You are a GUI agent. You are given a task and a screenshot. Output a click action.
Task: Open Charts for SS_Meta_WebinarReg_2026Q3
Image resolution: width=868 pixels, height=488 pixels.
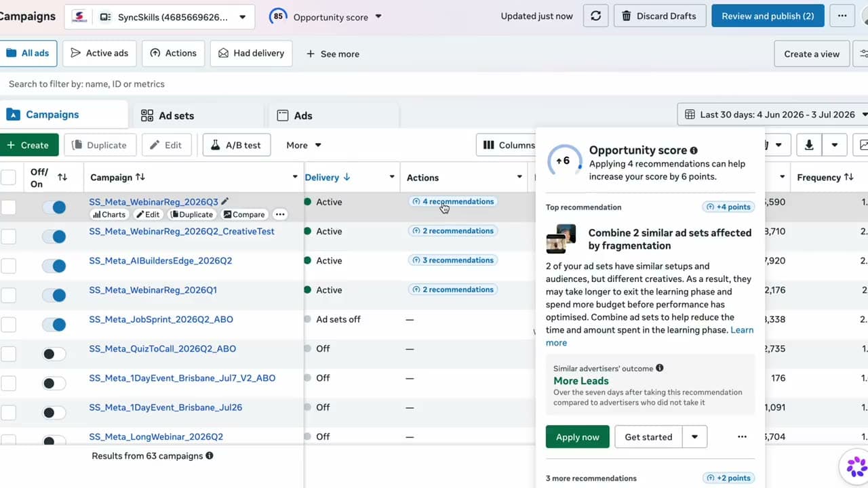click(108, 214)
